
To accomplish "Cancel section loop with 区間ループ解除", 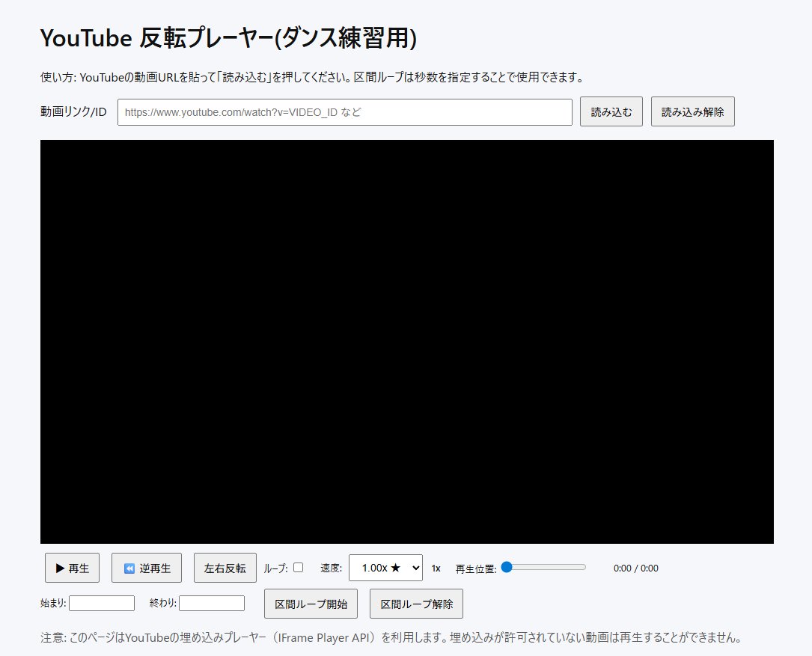I will pyautogui.click(x=416, y=604).
